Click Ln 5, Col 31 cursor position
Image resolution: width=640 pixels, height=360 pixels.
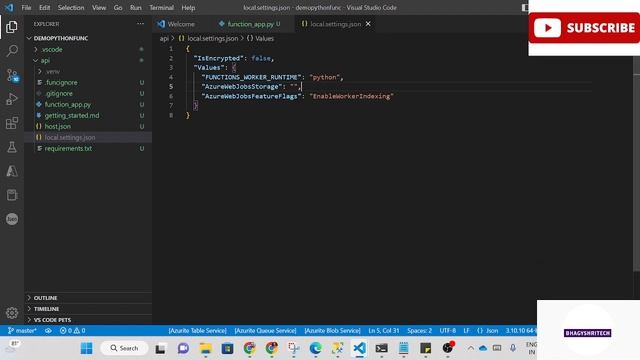pyautogui.click(x=384, y=331)
